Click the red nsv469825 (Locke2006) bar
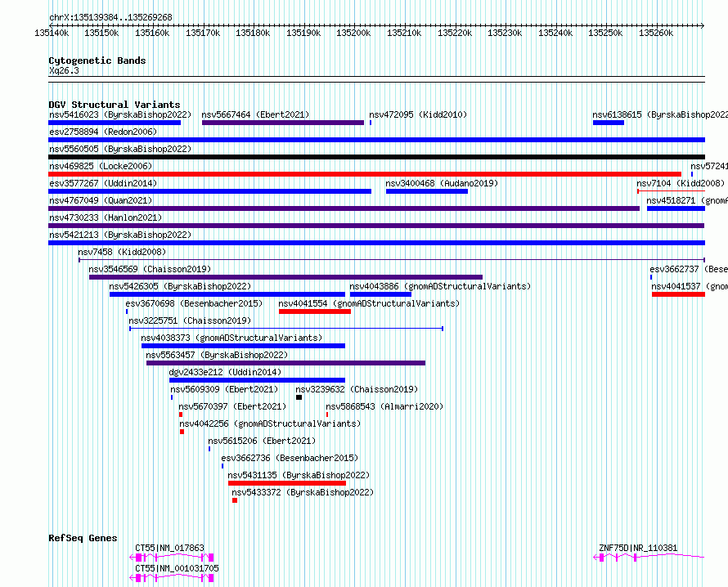This screenshot has height=587, width=728. click(365, 174)
